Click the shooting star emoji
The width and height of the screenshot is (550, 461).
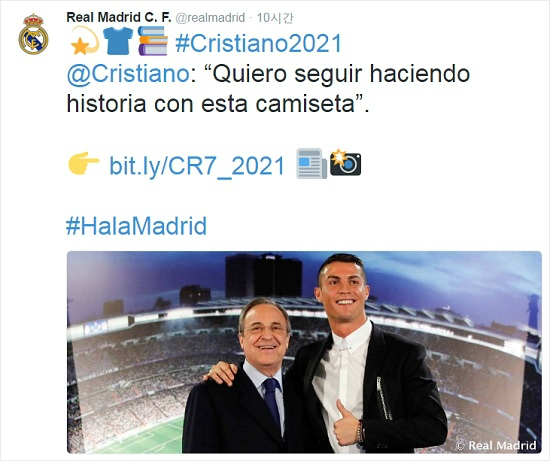85,41
